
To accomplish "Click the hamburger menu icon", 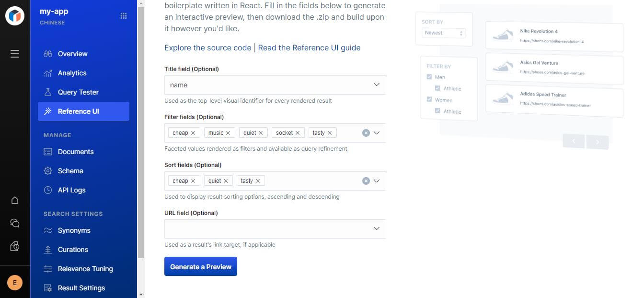I will click(15, 54).
